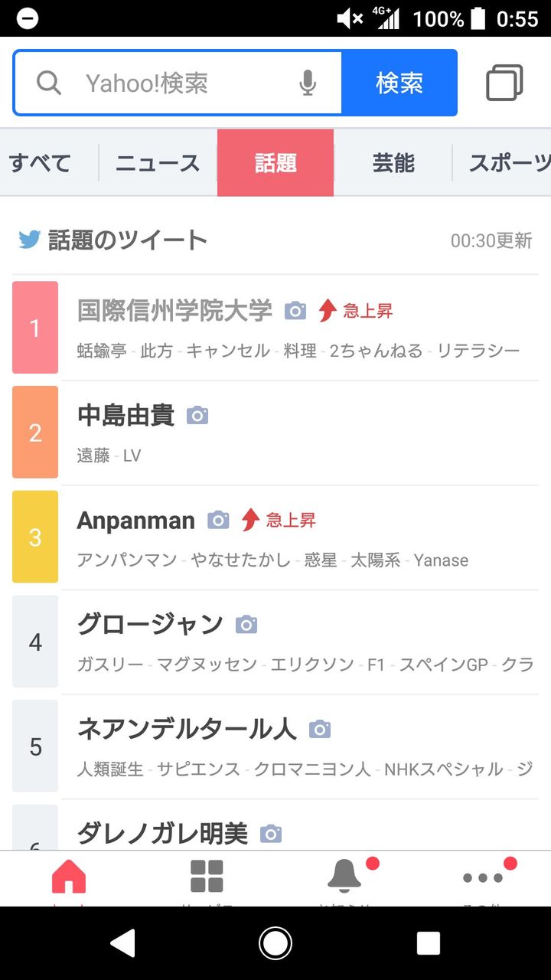The image size is (551, 980).
Task: Tap the camera icon beside 中島由貴
Action: [197, 416]
